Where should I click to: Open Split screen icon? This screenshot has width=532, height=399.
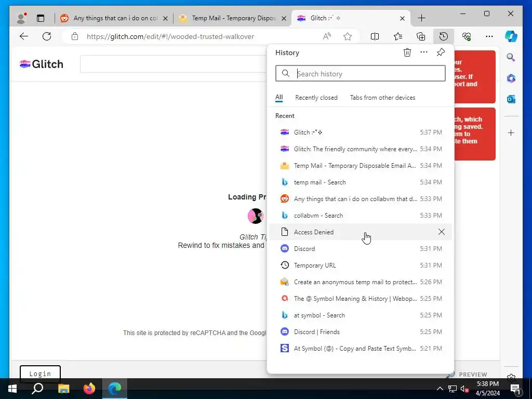tap(375, 36)
